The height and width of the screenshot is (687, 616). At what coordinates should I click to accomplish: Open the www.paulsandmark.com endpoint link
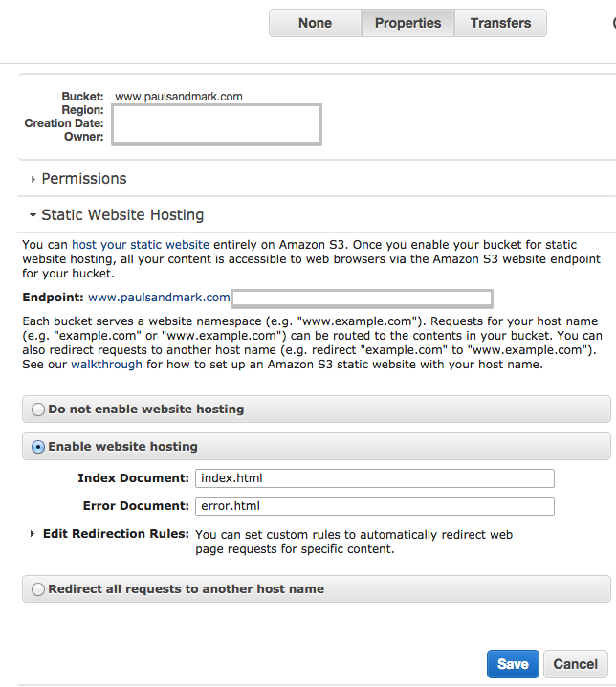tap(159, 298)
